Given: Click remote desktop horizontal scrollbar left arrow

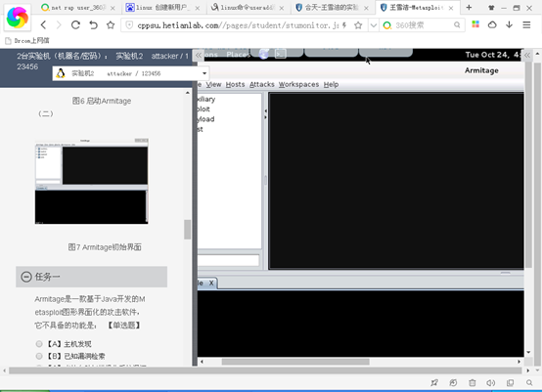Looking at the screenshot, I should pyautogui.click(x=202, y=362).
